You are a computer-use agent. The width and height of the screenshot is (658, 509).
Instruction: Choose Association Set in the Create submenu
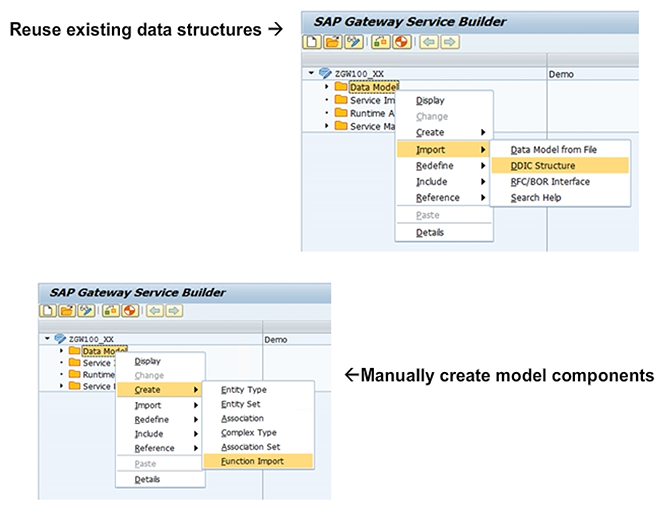click(x=250, y=447)
